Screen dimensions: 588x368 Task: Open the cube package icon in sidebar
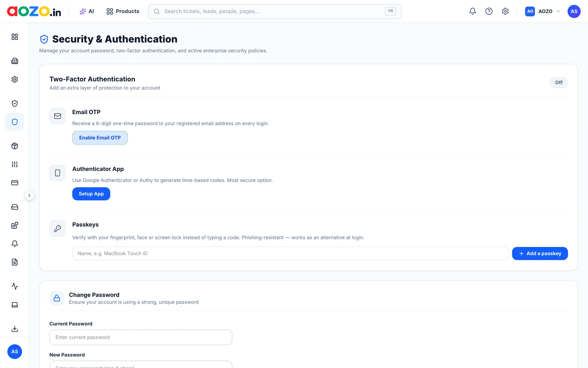(15, 146)
